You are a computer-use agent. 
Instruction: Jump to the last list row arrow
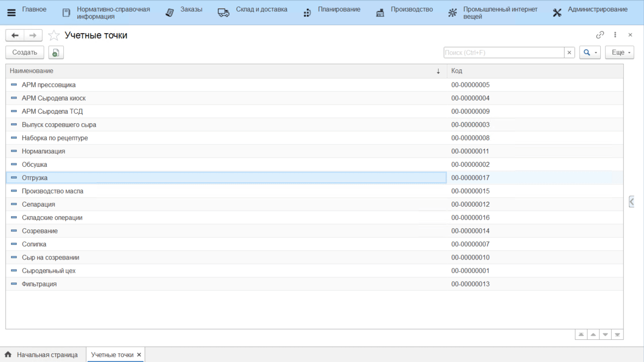click(617, 334)
